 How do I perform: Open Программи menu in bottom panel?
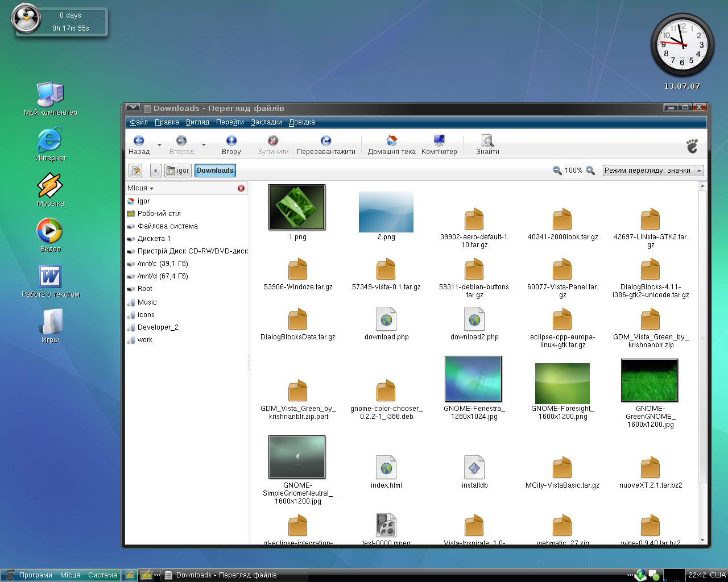(x=35, y=575)
